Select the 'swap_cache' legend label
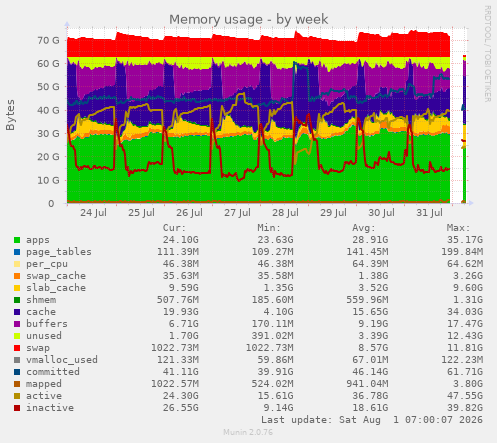This screenshot has height=443, width=497. point(56,276)
